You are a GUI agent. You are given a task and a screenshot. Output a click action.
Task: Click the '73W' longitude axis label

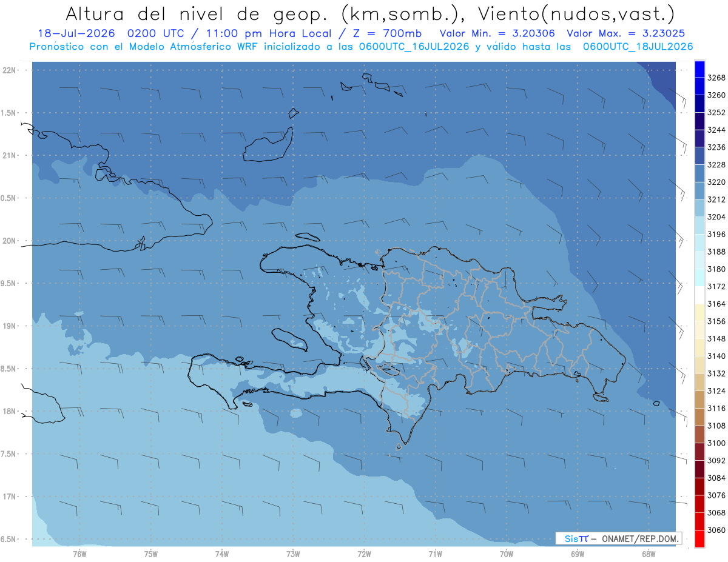(293, 554)
